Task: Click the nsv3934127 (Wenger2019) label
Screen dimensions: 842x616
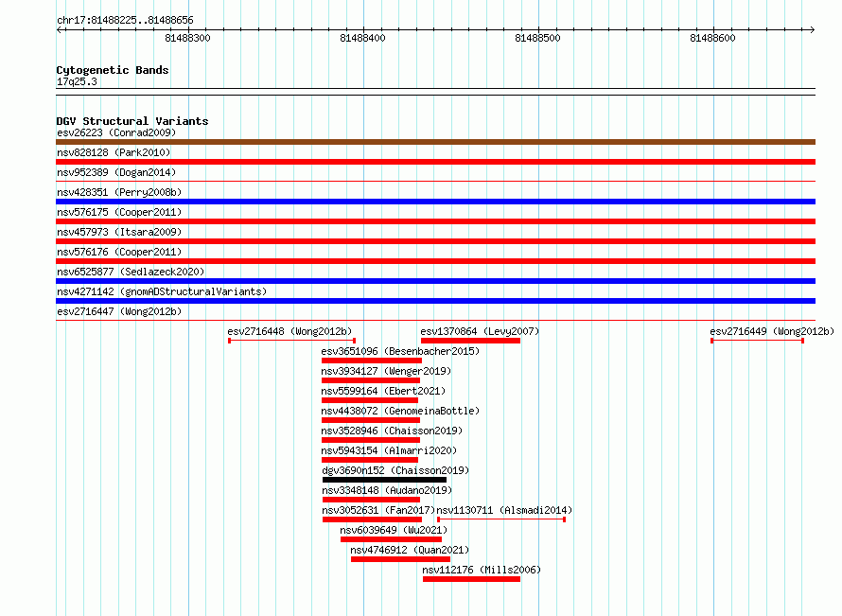Action: [x=386, y=371]
